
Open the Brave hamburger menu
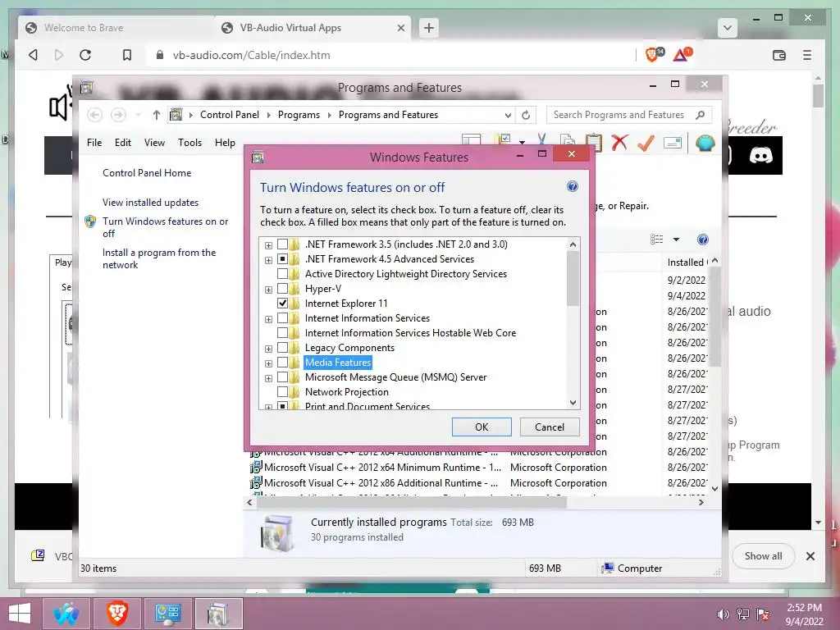807,55
